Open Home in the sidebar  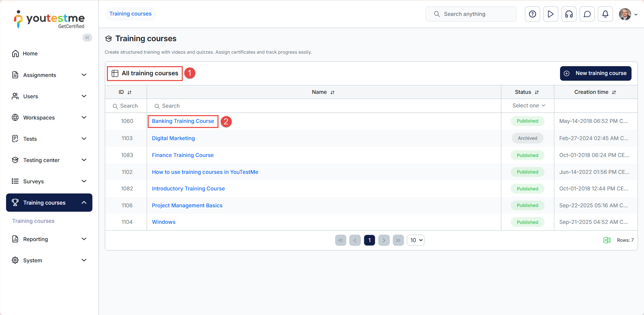click(x=30, y=54)
